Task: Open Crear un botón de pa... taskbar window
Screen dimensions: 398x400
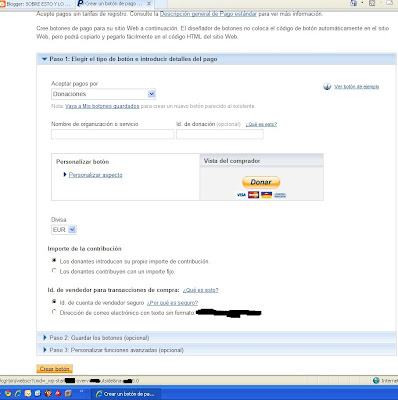Action: (x=126, y=394)
